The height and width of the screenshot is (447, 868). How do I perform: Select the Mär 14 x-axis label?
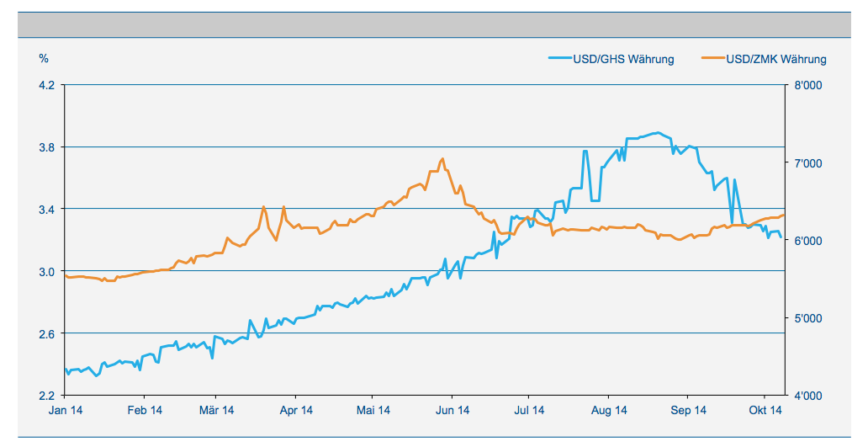click(216, 411)
